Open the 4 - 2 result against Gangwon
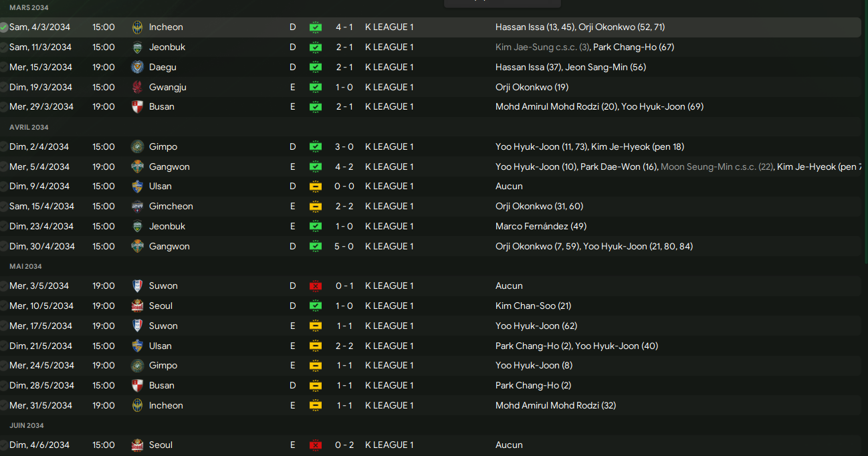The height and width of the screenshot is (456, 868). (344, 167)
